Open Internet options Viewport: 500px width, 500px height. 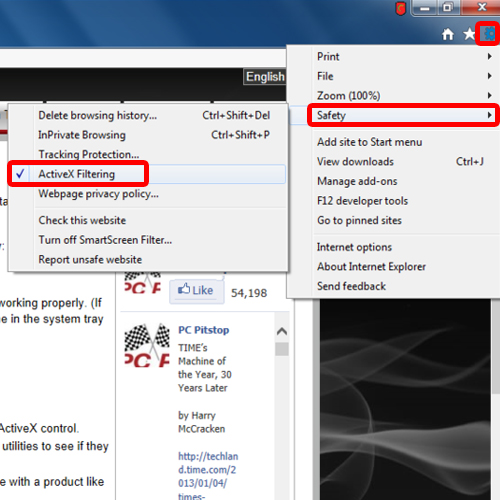tap(405, 247)
